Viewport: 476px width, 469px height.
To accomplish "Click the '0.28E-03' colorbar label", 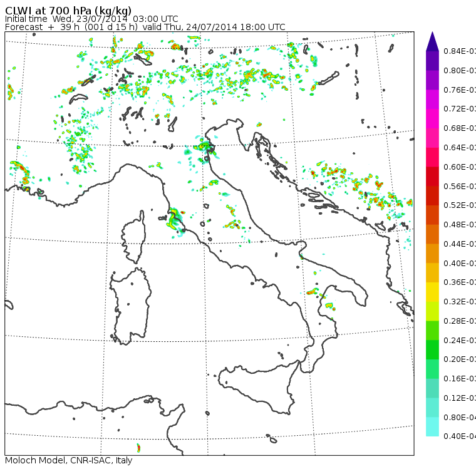I will [460, 321].
